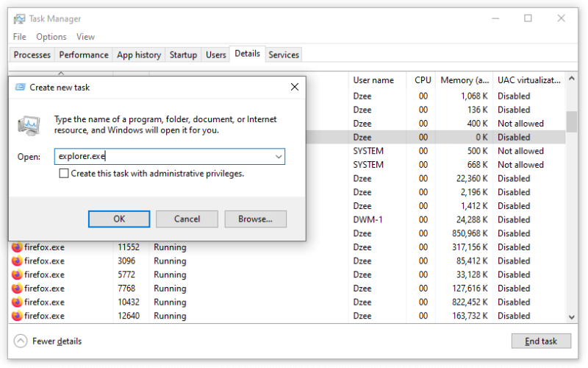Screen dimensions: 588x368
Task: Sort by the CPU column header
Action: pos(421,80)
